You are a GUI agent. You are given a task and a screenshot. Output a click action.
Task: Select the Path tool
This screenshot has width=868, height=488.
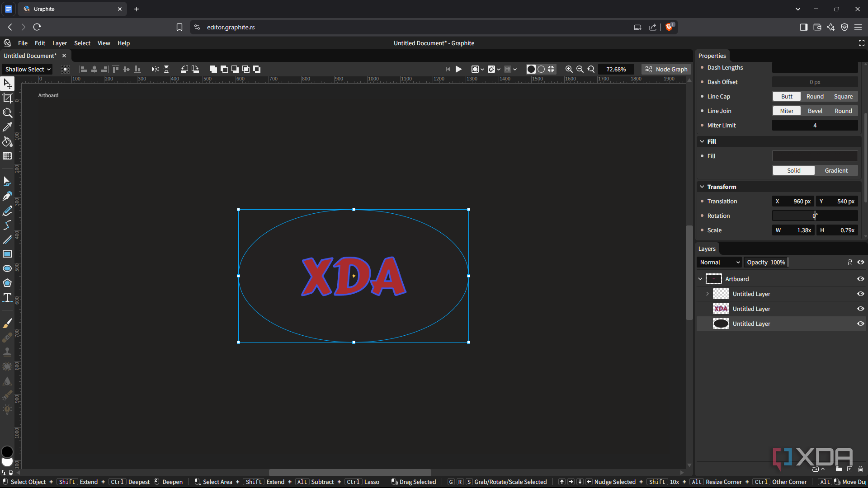(7, 182)
